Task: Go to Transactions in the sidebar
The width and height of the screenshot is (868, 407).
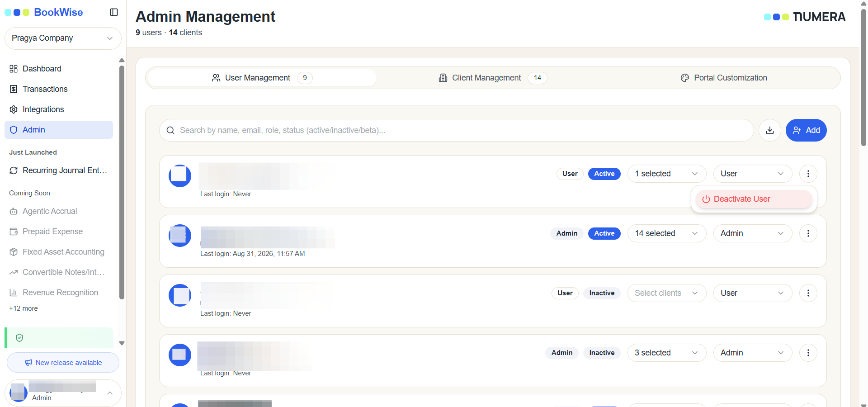Action: [59, 89]
